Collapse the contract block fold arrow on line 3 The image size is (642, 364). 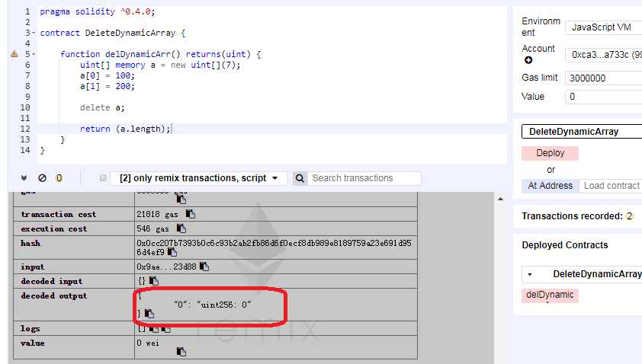click(x=34, y=33)
